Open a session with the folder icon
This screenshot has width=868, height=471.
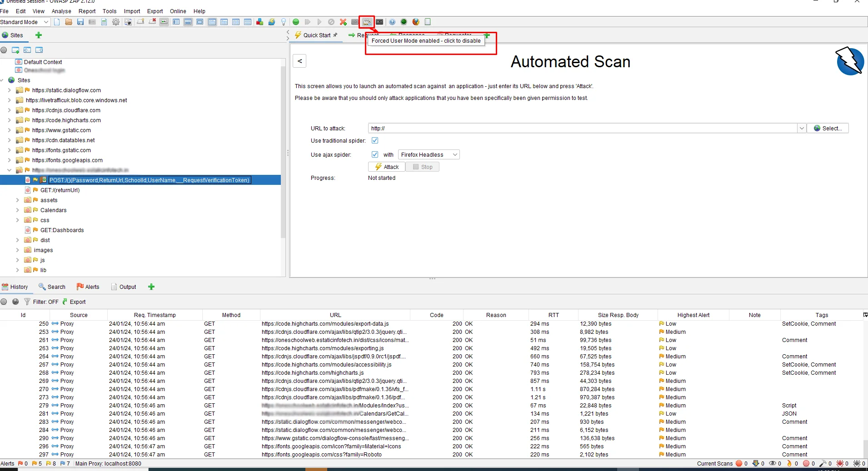(69, 22)
